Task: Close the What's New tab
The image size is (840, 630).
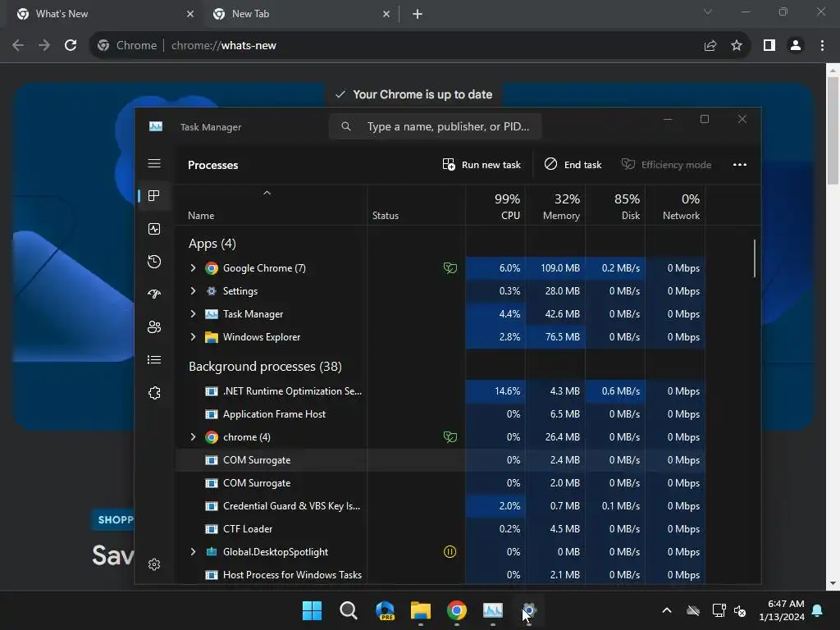Action: (190, 14)
